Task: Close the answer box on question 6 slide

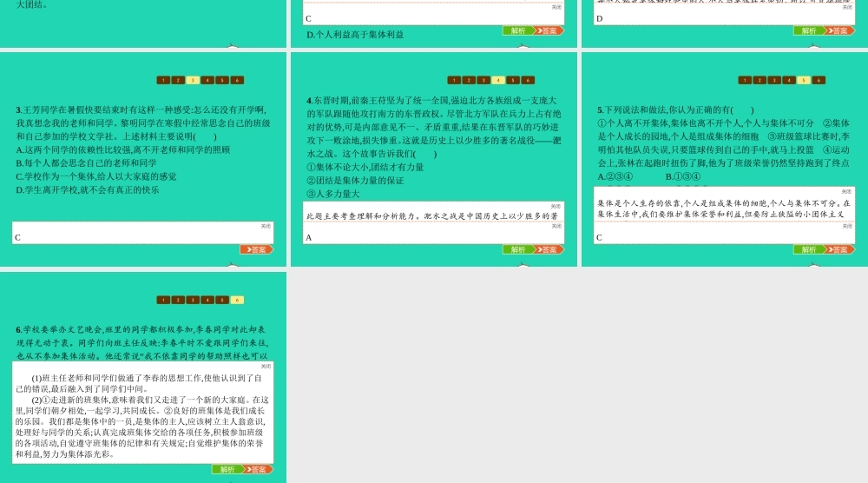Action: pos(266,366)
